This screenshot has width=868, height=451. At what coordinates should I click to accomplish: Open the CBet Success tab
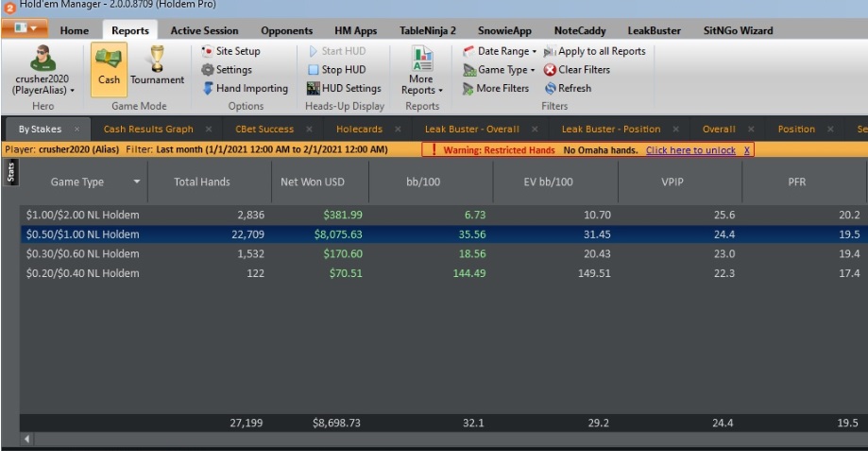[264, 130]
